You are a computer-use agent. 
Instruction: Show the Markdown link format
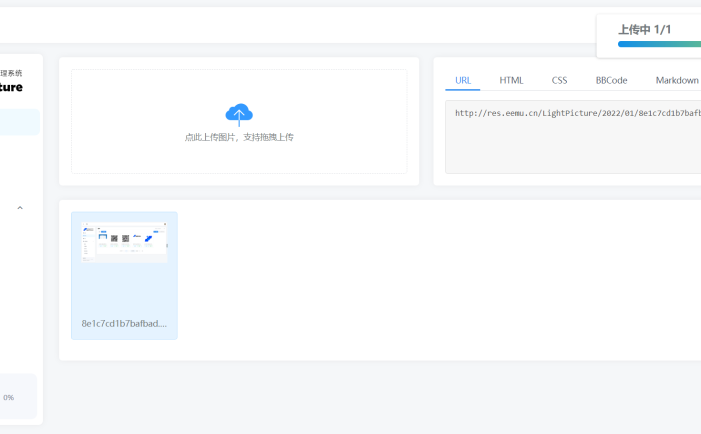[676, 80]
